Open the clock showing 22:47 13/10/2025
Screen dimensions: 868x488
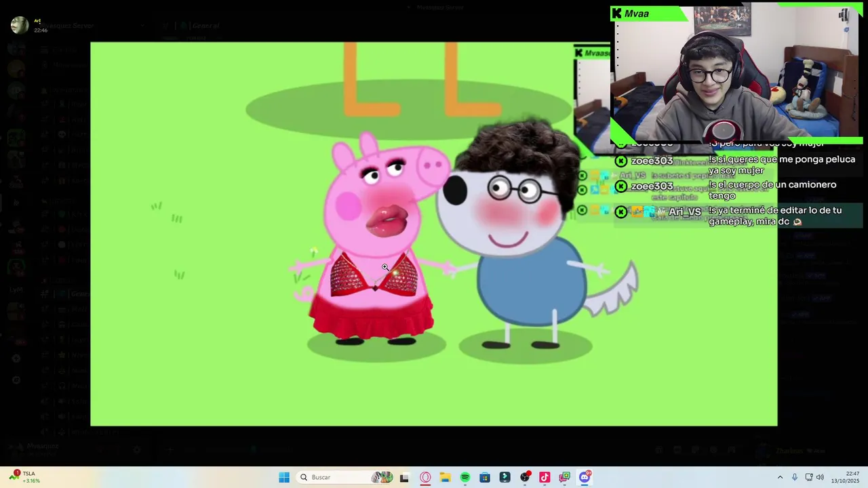point(846,477)
